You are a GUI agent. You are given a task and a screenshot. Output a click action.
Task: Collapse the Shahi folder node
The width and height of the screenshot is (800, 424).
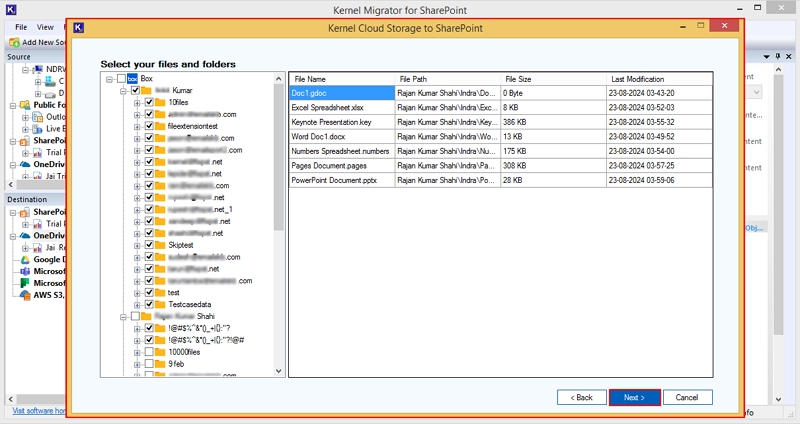[x=123, y=317]
